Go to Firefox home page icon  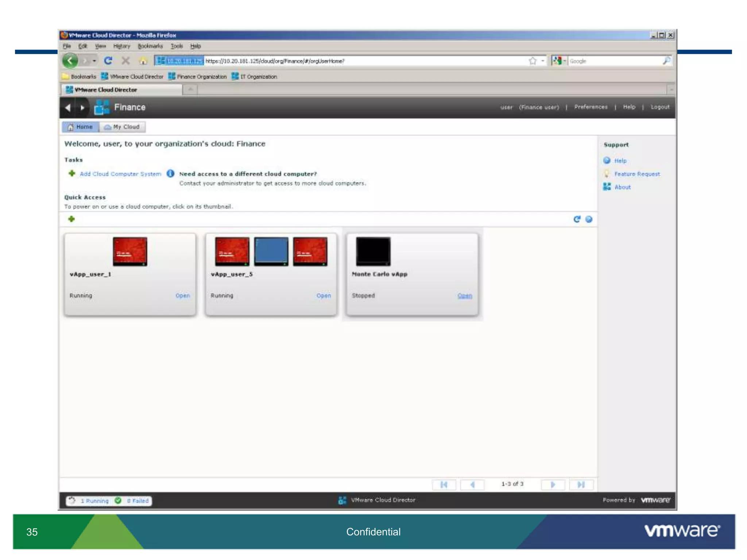coord(143,61)
